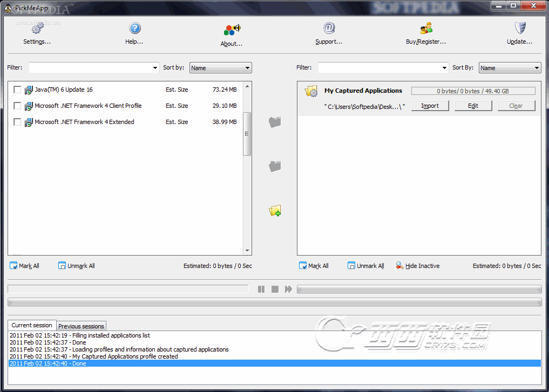Click into the right Filter text field
549x392 pixels.
click(x=379, y=68)
